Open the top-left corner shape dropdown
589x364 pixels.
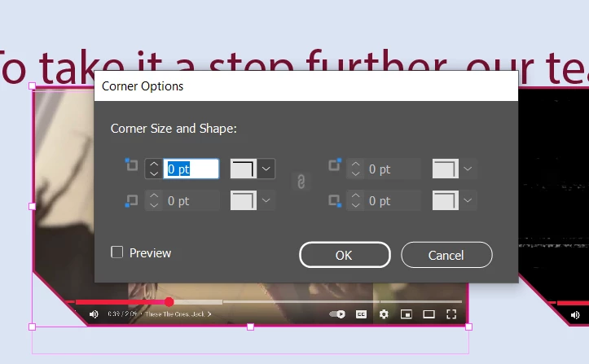click(266, 169)
